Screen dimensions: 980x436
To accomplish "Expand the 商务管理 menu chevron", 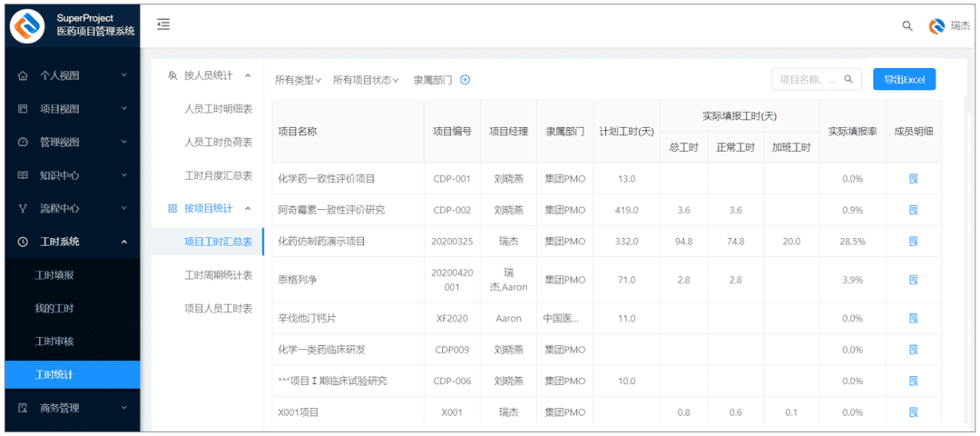I will [x=123, y=408].
